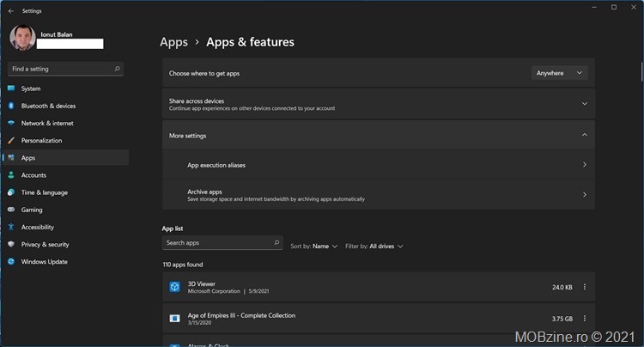Click the vertical scrollbar thumb
This screenshot has height=347, width=644.
tap(641, 71)
